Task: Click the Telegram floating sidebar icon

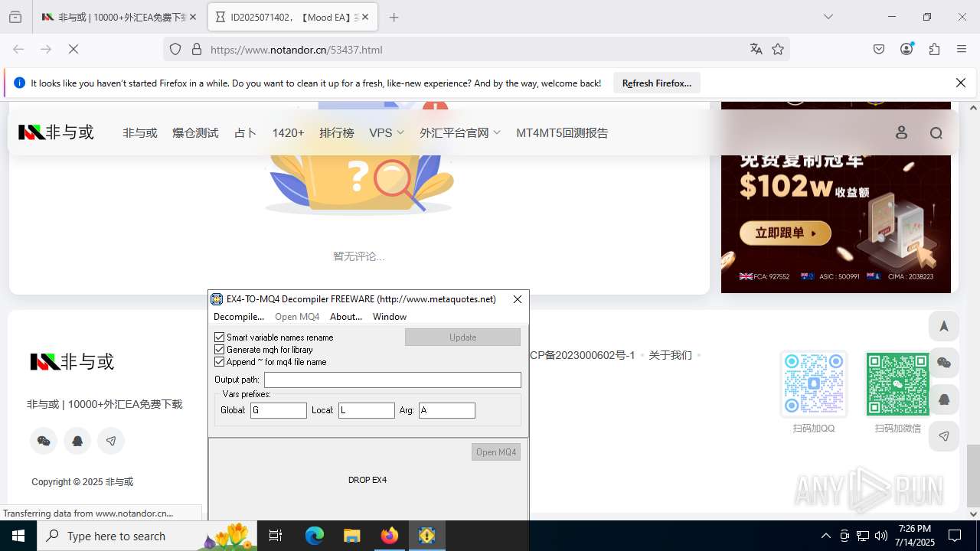Action: tap(944, 436)
